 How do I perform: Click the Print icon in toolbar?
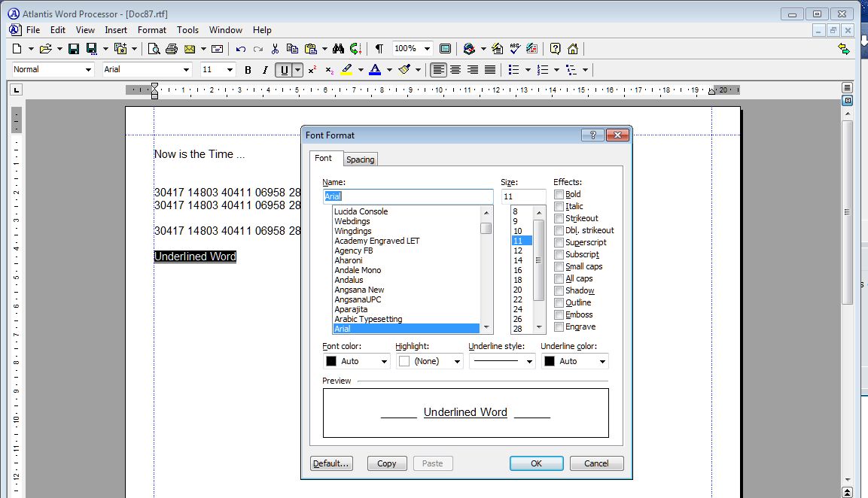pos(172,49)
